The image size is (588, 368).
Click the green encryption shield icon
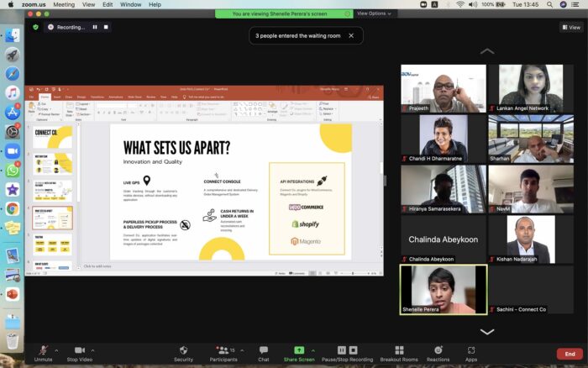pyautogui.click(x=34, y=27)
